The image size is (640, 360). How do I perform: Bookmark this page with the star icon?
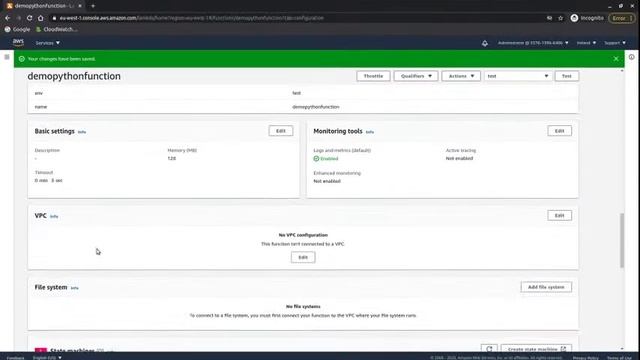[560, 18]
